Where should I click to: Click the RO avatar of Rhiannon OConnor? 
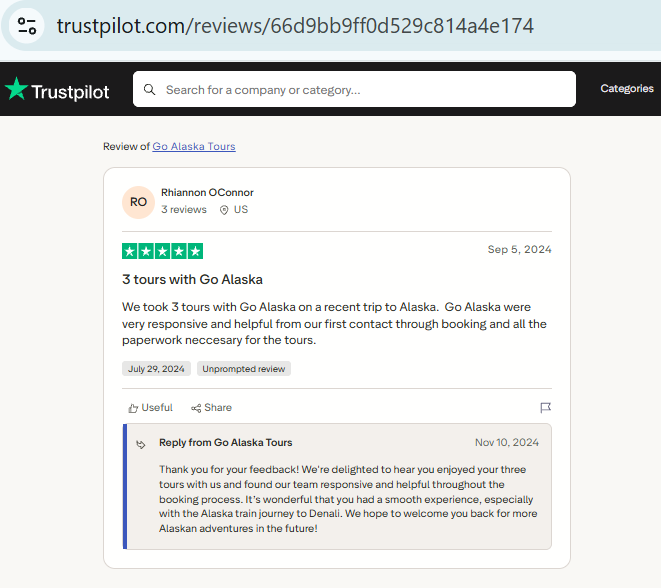[x=138, y=202]
